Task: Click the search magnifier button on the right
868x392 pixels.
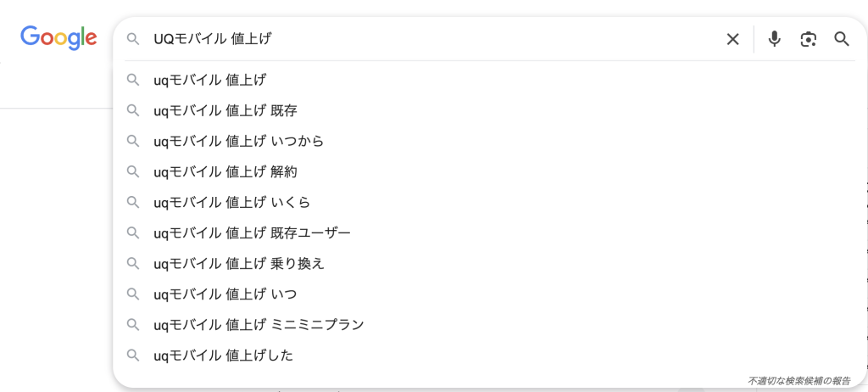Action: click(842, 39)
